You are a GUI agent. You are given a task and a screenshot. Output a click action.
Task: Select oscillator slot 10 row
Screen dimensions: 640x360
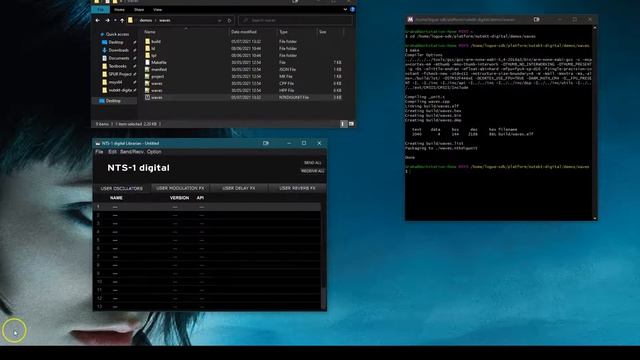click(207, 282)
